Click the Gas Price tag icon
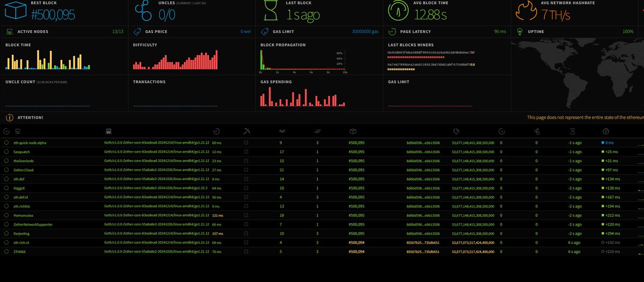The image size is (644, 282). [x=138, y=32]
